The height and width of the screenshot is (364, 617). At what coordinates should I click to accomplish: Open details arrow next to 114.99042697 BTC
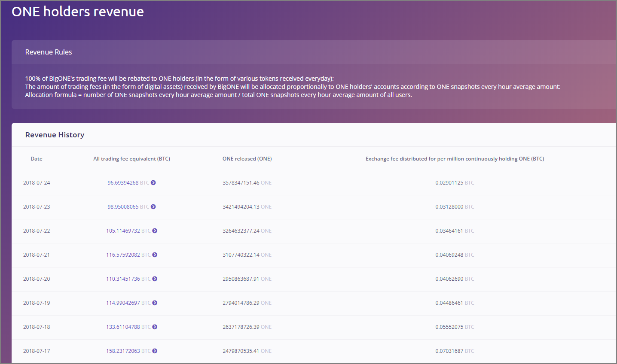[155, 303]
